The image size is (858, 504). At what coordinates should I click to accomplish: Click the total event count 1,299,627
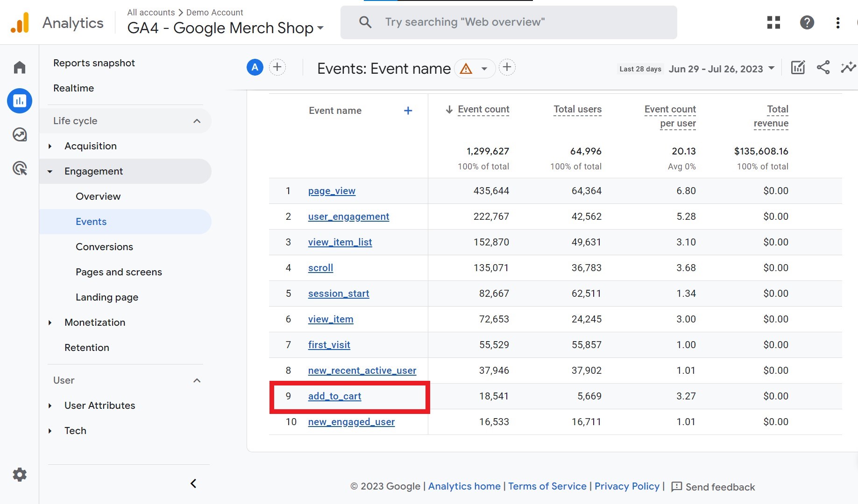pos(488,151)
